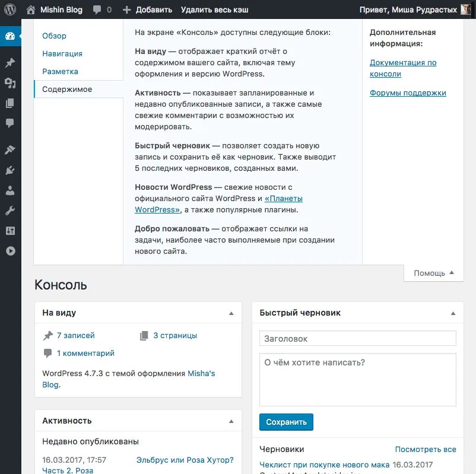Open Appearance brush sidebar icon

coord(10,150)
